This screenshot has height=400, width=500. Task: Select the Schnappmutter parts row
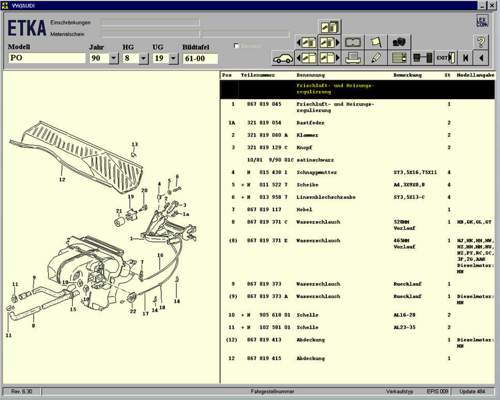(357, 173)
